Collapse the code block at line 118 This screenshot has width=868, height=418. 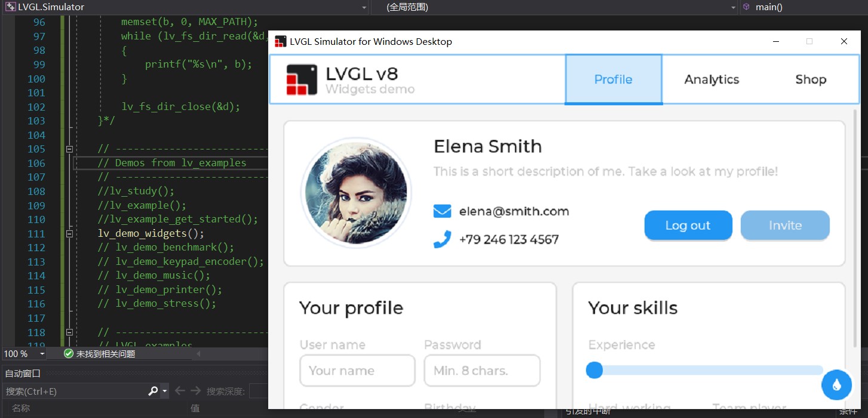69,332
